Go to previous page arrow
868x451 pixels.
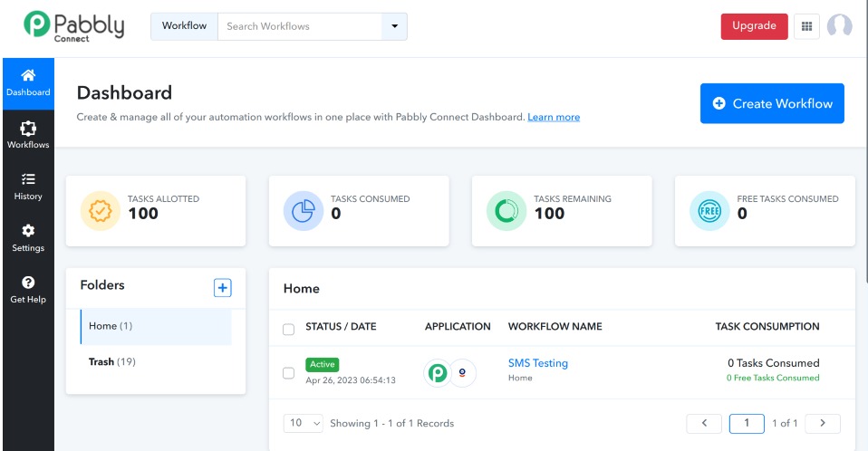pyautogui.click(x=704, y=423)
